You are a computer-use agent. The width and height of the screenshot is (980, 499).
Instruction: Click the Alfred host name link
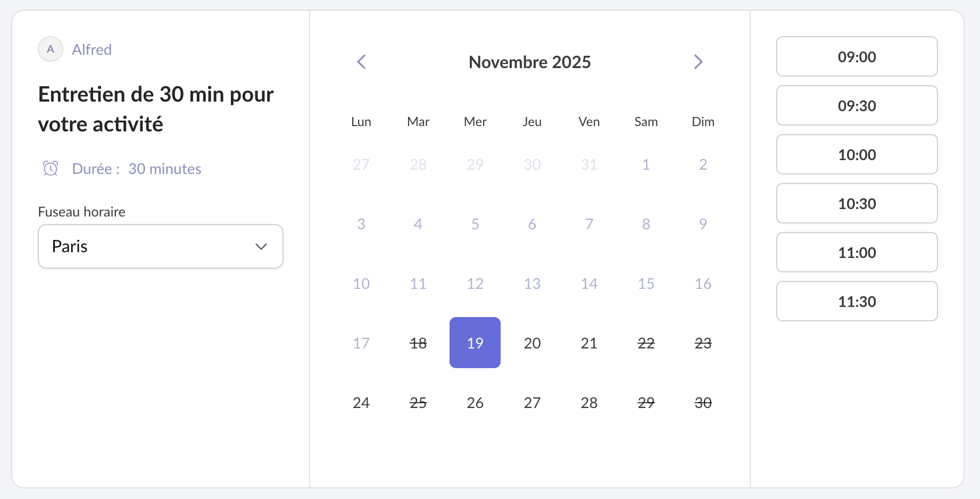[92, 49]
